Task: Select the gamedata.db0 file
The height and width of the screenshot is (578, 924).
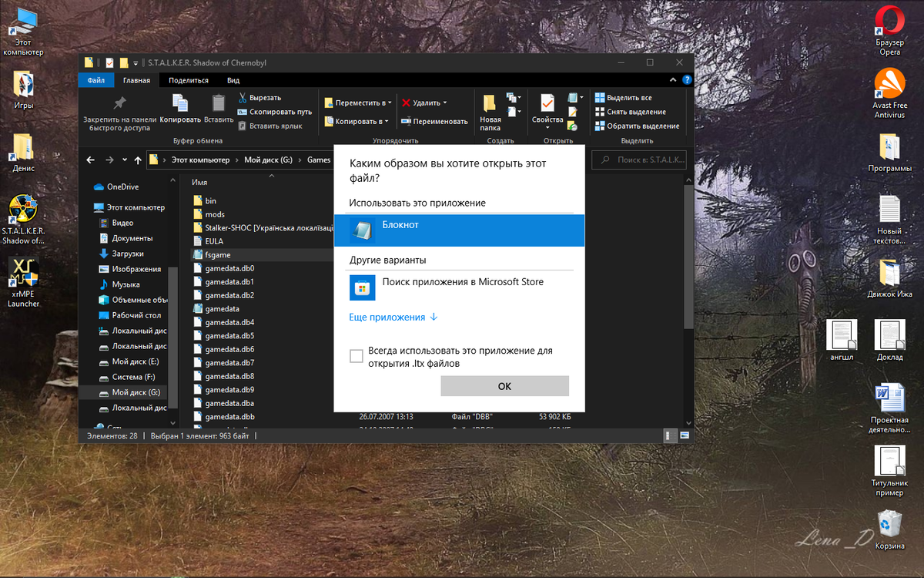Action: click(223, 268)
